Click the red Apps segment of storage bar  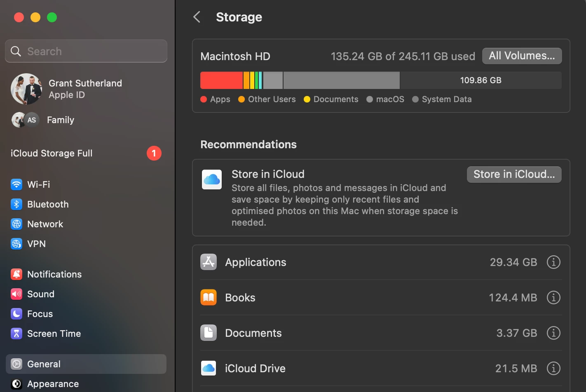point(221,80)
